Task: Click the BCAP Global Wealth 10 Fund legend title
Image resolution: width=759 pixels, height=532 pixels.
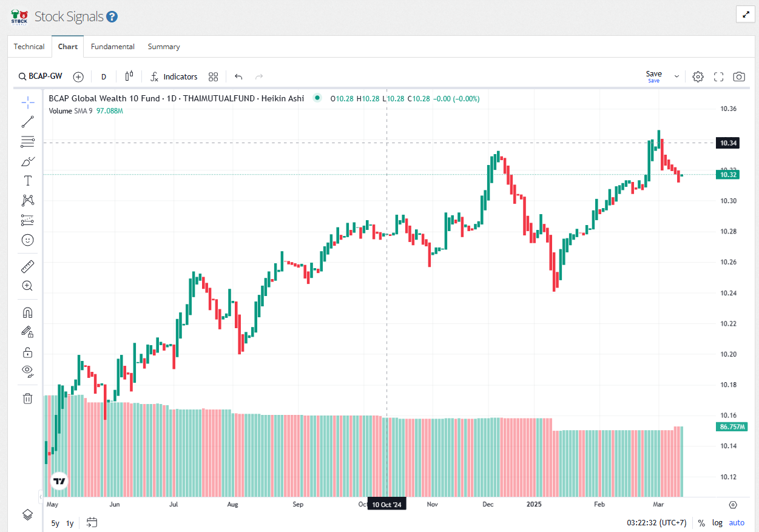Action: pyautogui.click(x=177, y=98)
